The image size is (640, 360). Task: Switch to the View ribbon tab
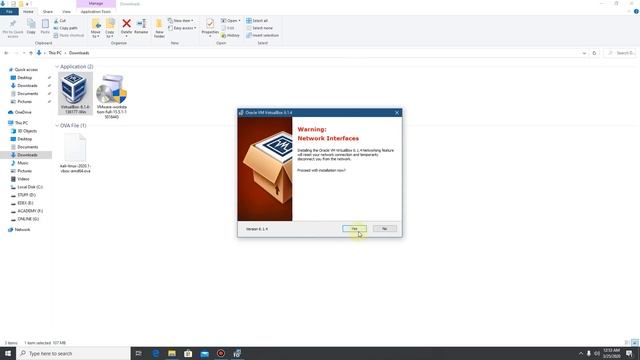click(x=66, y=11)
